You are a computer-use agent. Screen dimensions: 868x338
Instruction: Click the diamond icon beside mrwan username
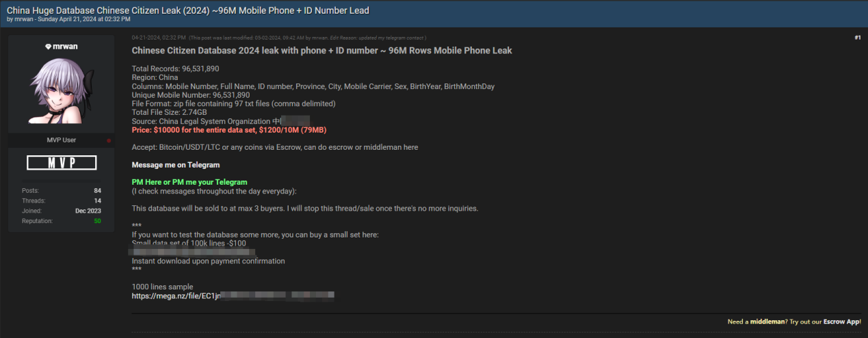[48, 47]
